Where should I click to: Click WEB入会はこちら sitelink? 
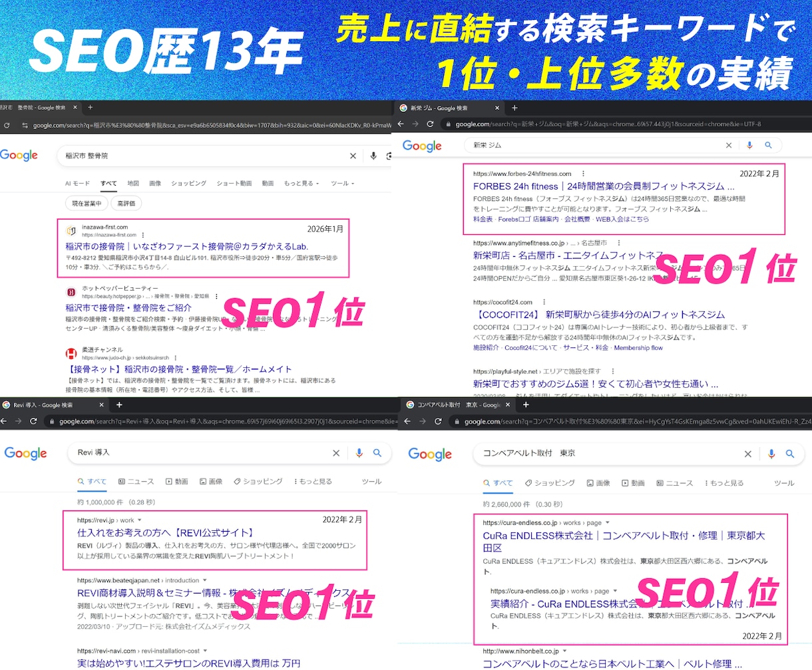coord(622,219)
